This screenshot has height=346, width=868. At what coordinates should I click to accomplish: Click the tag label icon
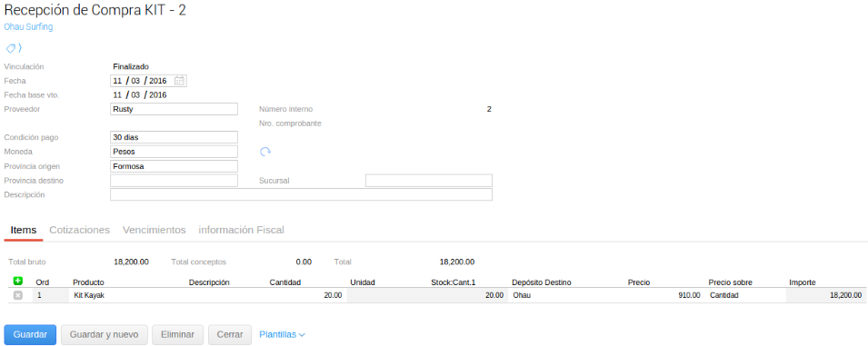12,48
